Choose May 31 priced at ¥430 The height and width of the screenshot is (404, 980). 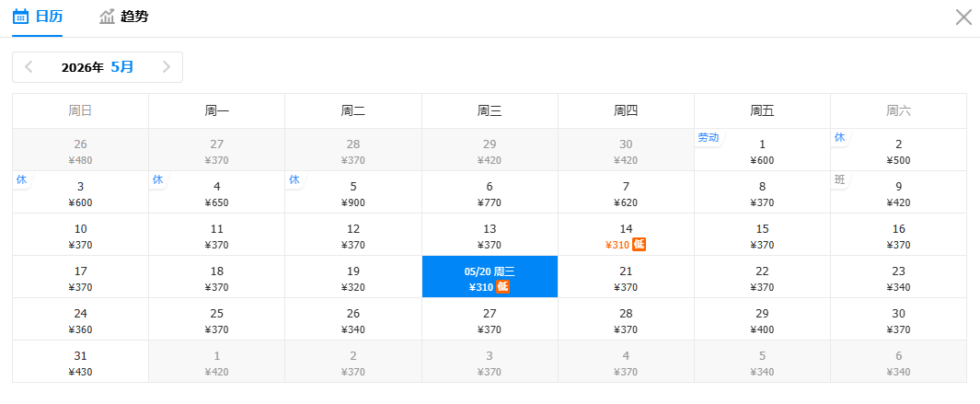tap(81, 362)
